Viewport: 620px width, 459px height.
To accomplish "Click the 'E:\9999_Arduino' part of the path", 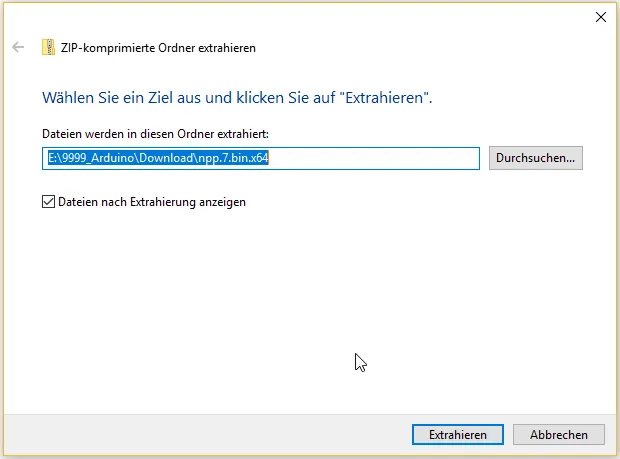I will pos(92,158).
